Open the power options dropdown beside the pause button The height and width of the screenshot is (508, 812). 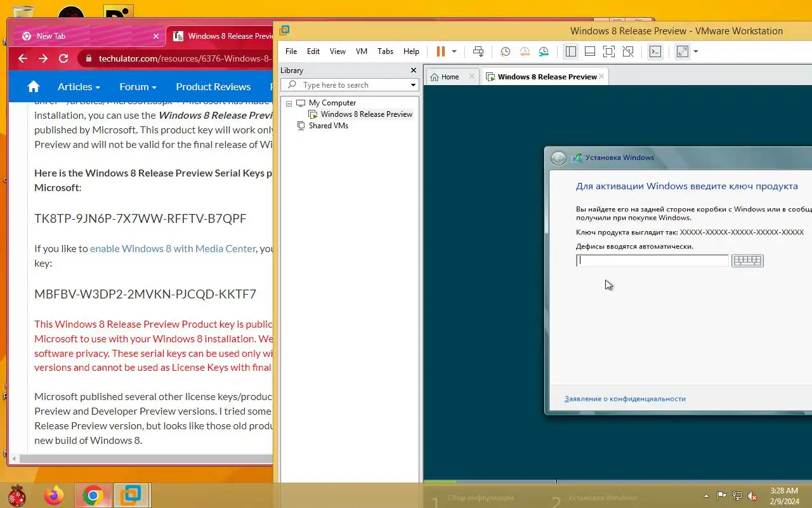pyautogui.click(x=454, y=51)
